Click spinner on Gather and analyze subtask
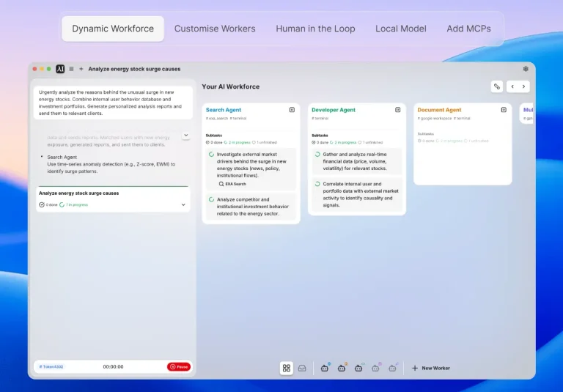Screen dimensions: 563x392 pos(317,155)
